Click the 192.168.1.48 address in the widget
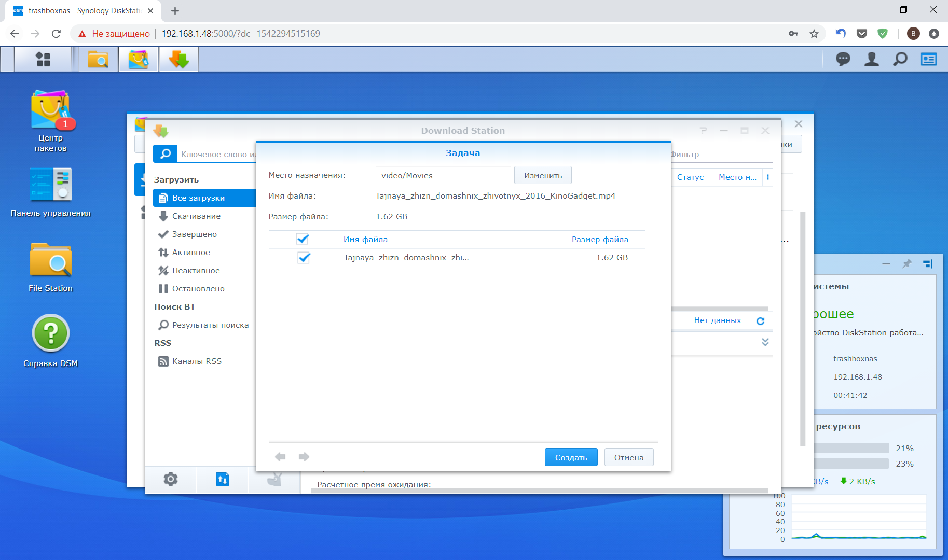 tap(858, 377)
